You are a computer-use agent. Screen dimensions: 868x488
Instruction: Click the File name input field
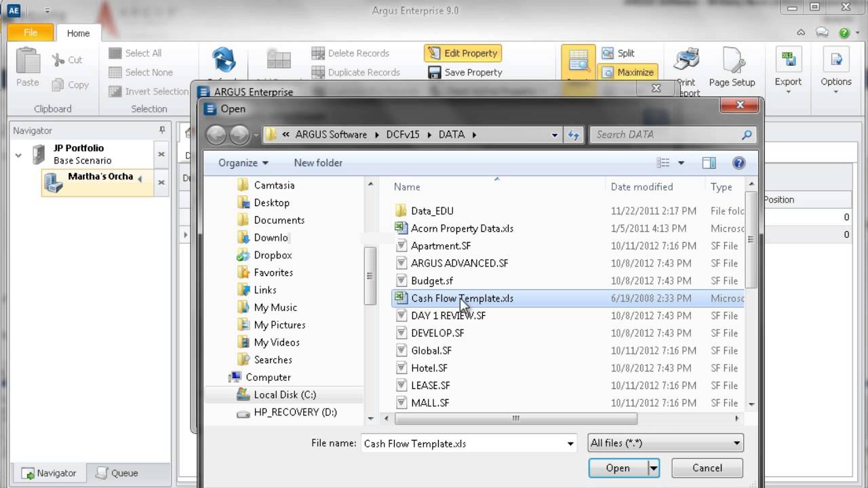click(462, 443)
